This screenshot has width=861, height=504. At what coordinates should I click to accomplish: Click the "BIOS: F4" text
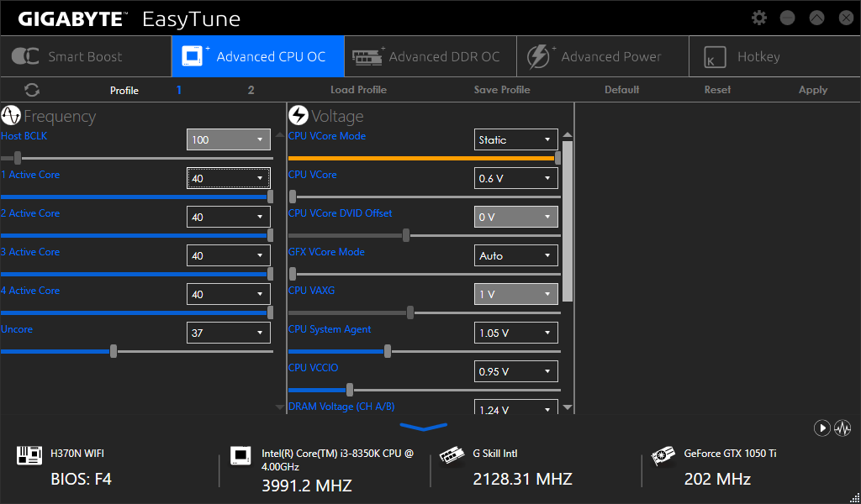[x=82, y=479]
